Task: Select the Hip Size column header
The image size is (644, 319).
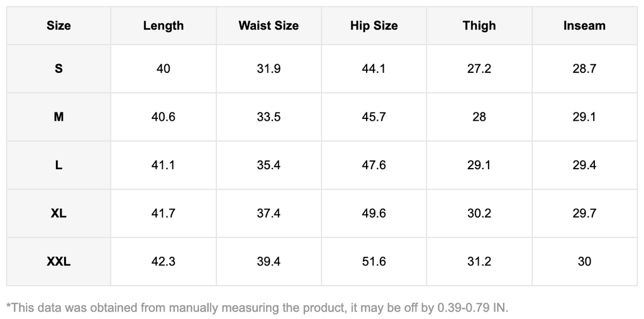Action: 374,26
